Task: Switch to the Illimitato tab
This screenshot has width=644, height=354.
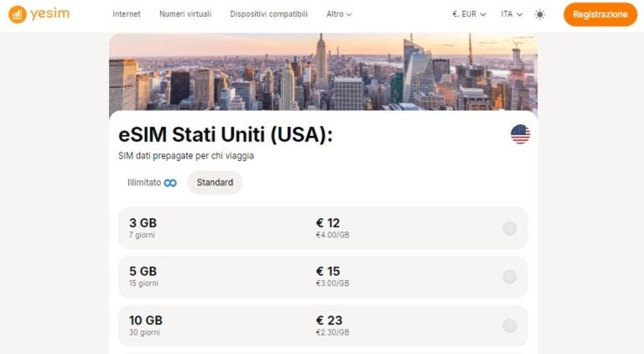Action: click(x=152, y=183)
